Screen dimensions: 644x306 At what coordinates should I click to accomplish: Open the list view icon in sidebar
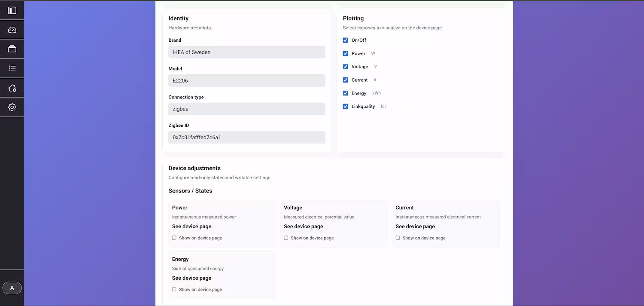12,68
